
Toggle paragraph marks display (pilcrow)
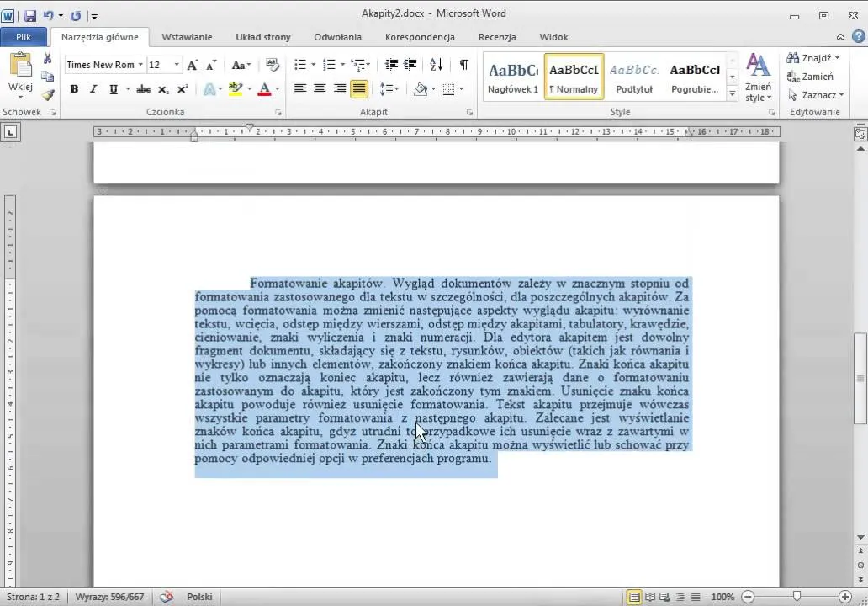pos(463,65)
